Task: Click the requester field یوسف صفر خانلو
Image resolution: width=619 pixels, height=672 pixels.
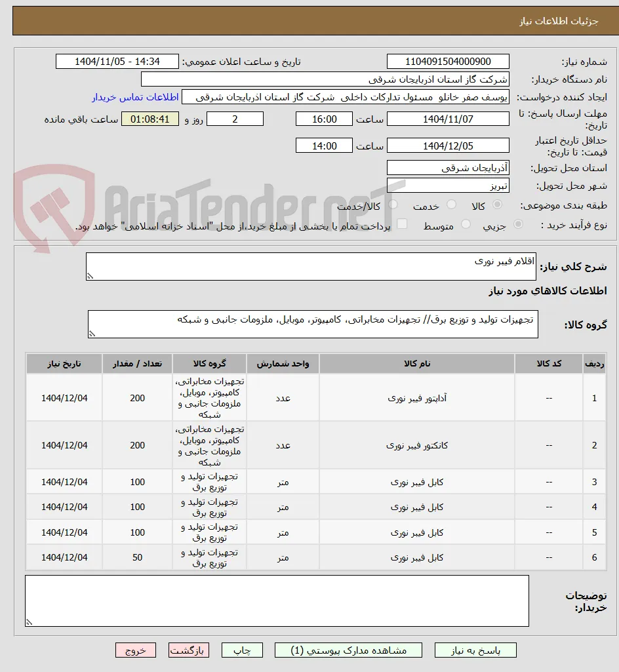Action: tap(346, 97)
